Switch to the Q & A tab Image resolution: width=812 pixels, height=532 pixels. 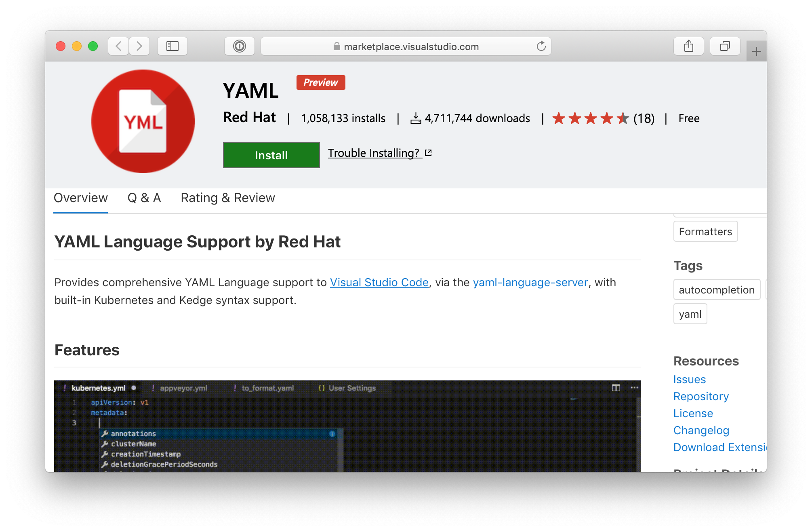pyautogui.click(x=144, y=198)
